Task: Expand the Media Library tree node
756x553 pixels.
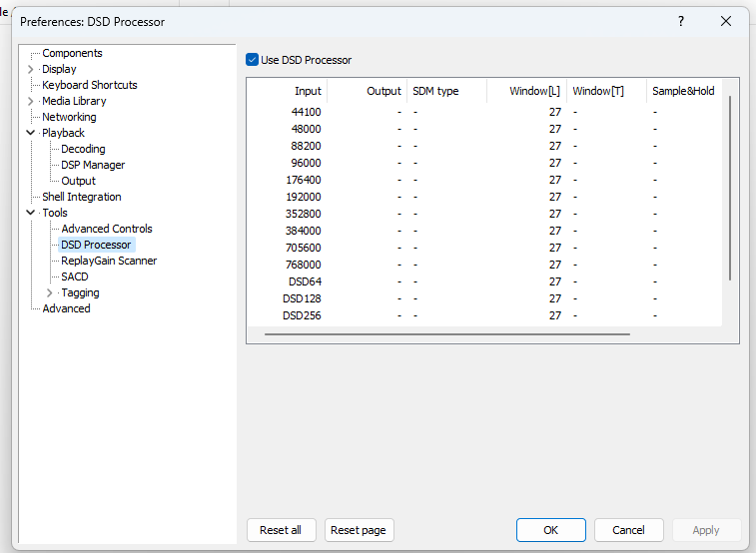Action: [30, 102]
